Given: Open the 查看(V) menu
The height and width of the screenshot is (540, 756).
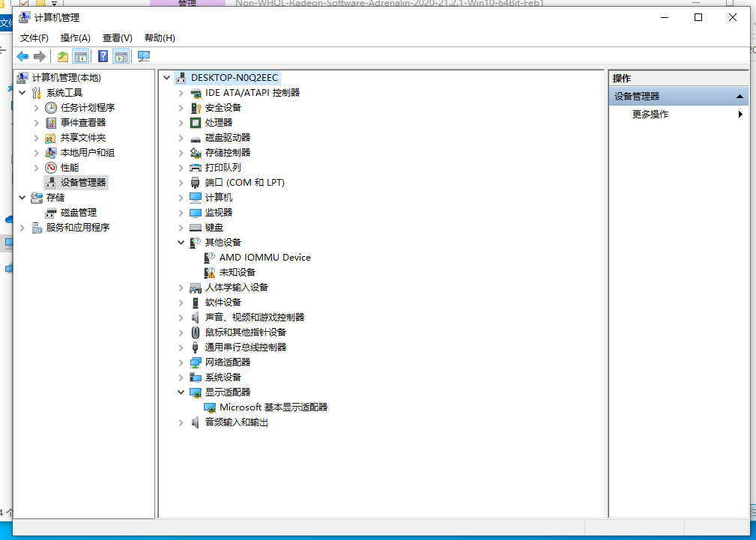Looking at the screenshot, I should [117, 38].
